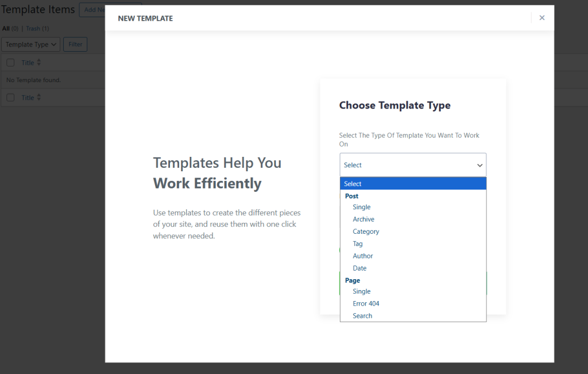Screen dimensions: 588x374
Task: Click the Choose Template Type heading
Action: [395, 105]
